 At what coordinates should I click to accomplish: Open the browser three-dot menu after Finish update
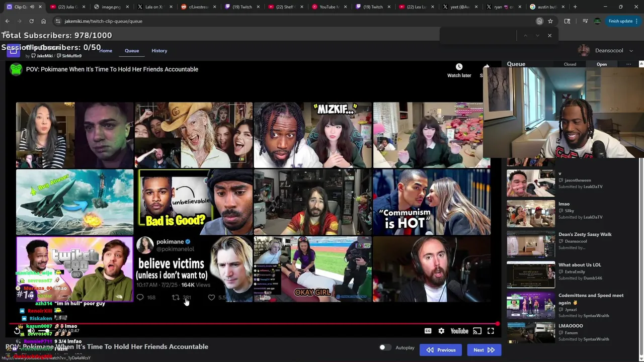pyautogui.click(x=636, y=21)
